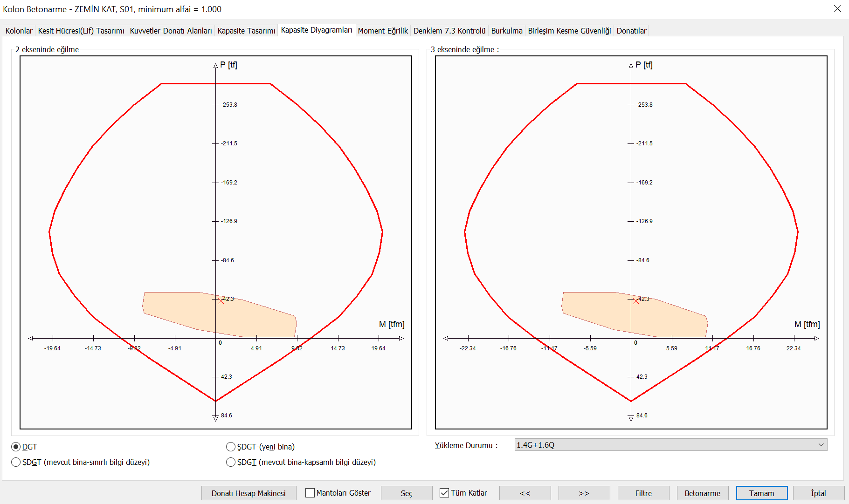Click the 16.76 value in right diagram
The image size is (849, 504).
[753, 348]
